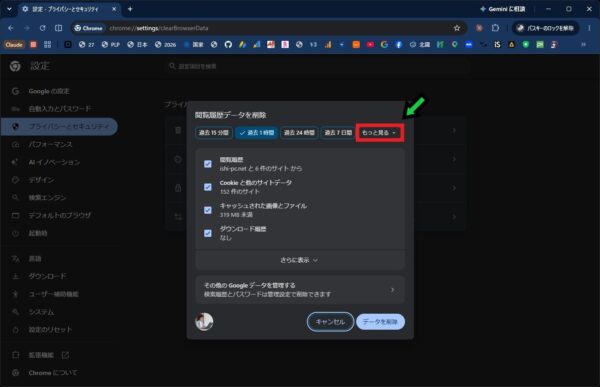Open the YouTube bookmark icon

coord(370,45)
